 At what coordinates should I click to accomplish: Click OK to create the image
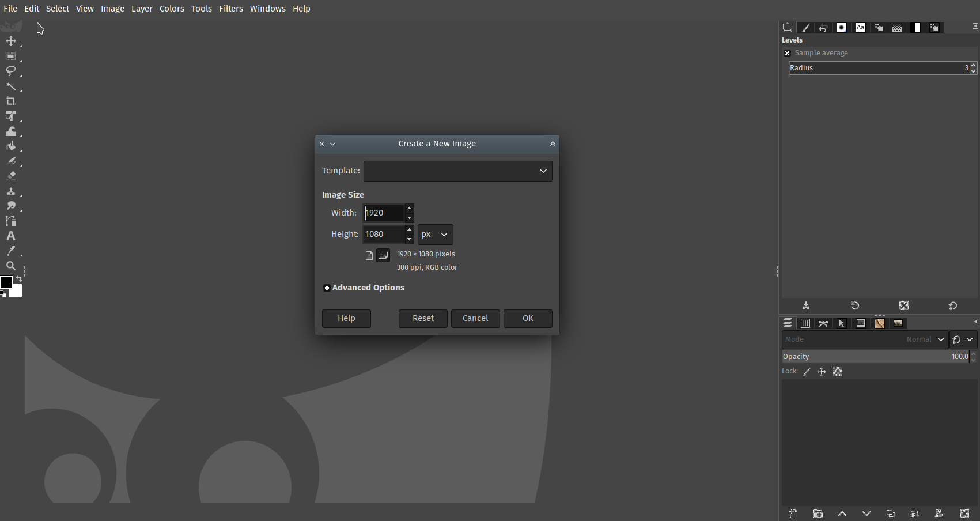(528, 319)
